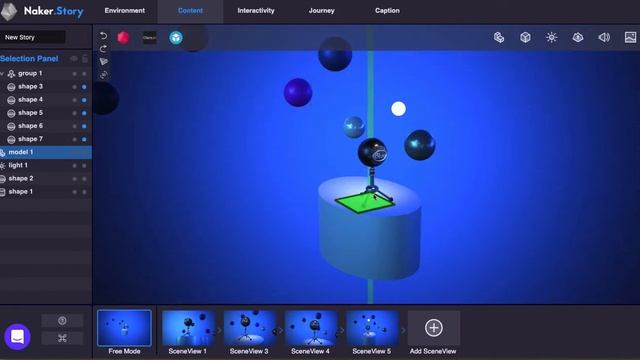This screenshot has height=360, width=640.
Task: Click the circular-arrows icon below the paper-plane
Action: point(104,75)
